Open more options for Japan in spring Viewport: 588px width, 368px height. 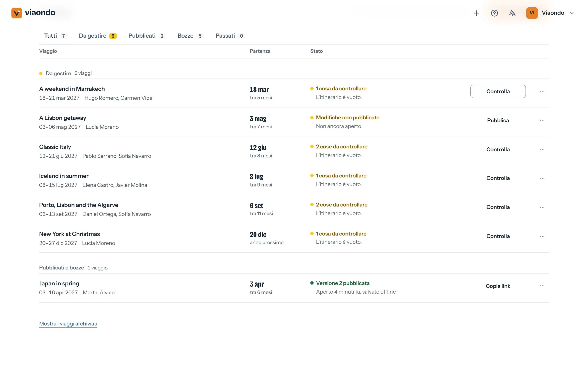542,286
